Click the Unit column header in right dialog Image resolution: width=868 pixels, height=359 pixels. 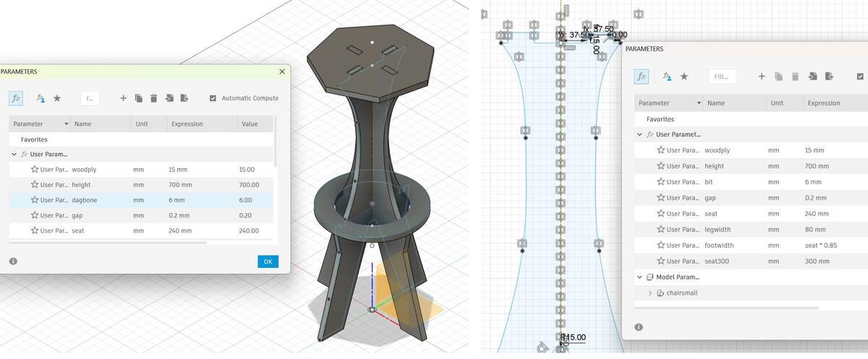[783, 103]
